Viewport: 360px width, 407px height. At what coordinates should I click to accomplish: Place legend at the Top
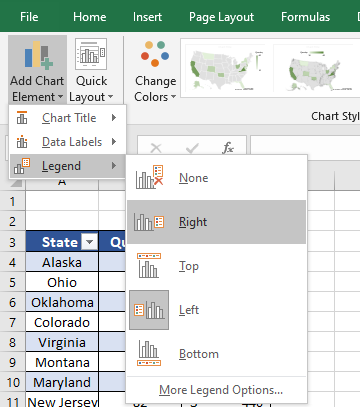[x=216, y=266]
